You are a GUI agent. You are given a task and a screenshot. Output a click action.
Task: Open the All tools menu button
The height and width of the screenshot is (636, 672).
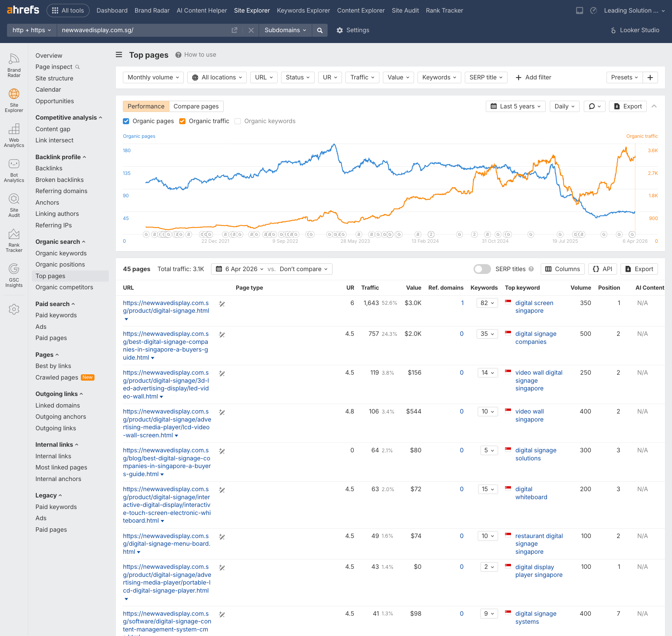point(68,10)
